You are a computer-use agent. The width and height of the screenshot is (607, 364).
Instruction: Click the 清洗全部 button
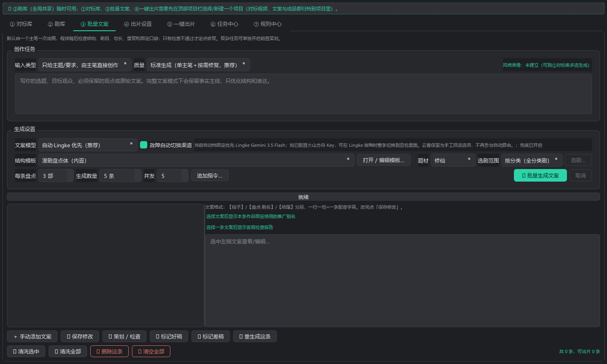coord(68,351)
